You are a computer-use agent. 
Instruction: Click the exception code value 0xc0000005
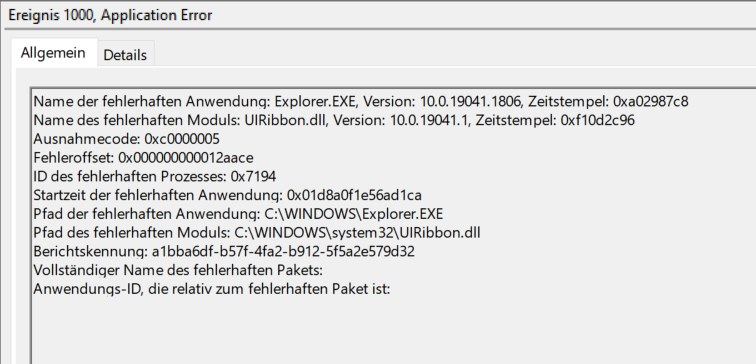[x=182, y=139]
